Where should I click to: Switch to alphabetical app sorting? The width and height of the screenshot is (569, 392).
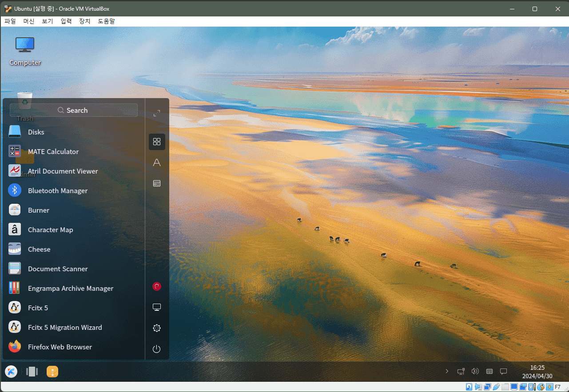(x=157, y=162)
